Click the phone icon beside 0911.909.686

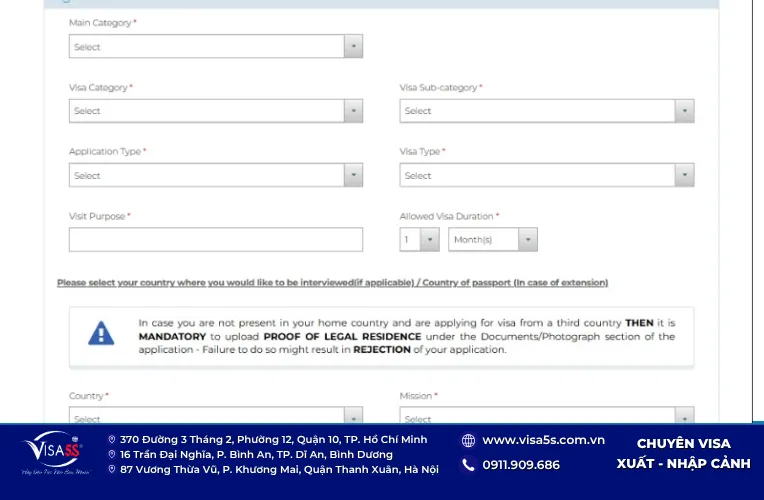pyautogui.click(x=468, y=464)
